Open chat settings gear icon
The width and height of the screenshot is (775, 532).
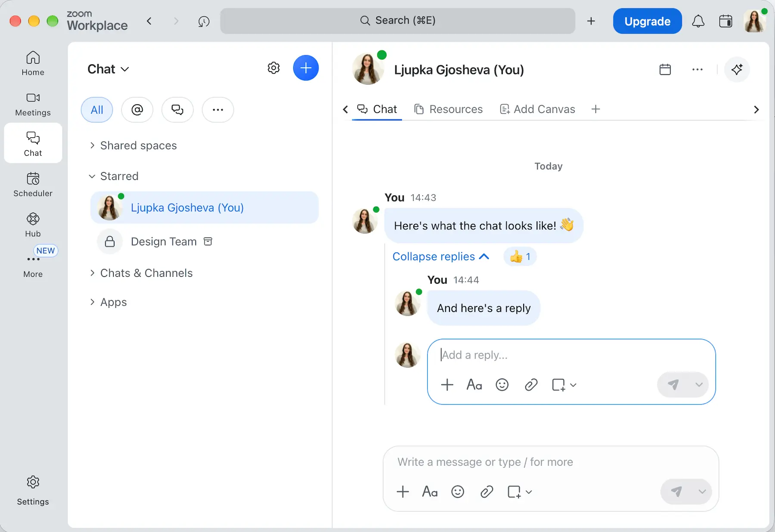273,68
